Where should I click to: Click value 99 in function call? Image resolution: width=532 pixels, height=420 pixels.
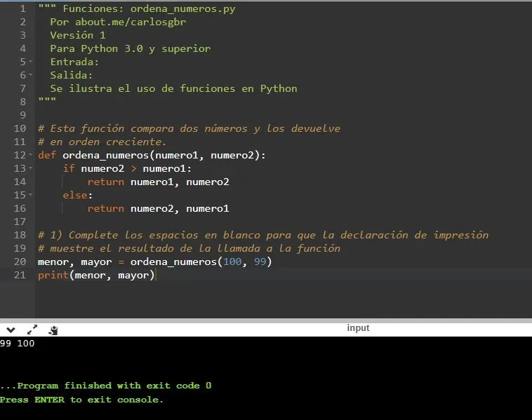pos(260,262)
